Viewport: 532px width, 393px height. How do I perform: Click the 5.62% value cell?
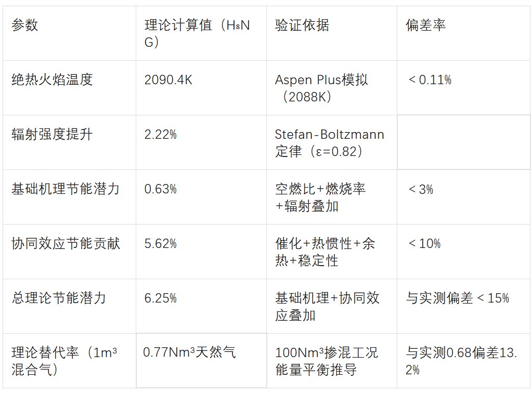pyautogui.click(x=160, y=244)
